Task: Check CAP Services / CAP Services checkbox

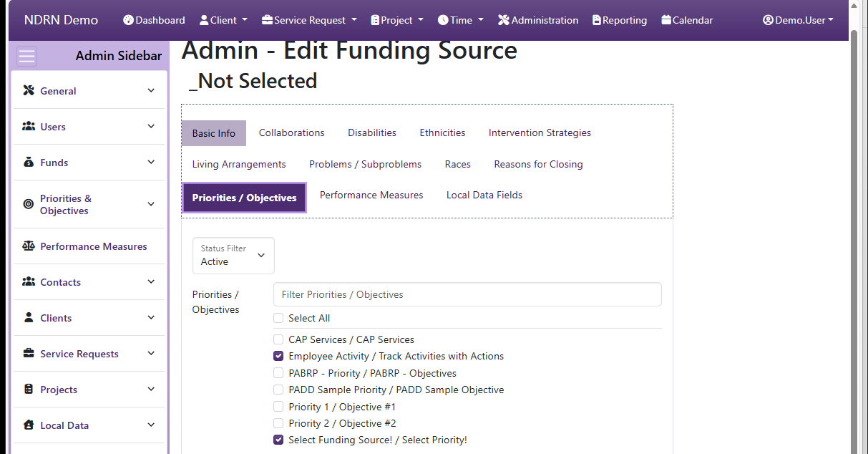Action: point(278,339)
